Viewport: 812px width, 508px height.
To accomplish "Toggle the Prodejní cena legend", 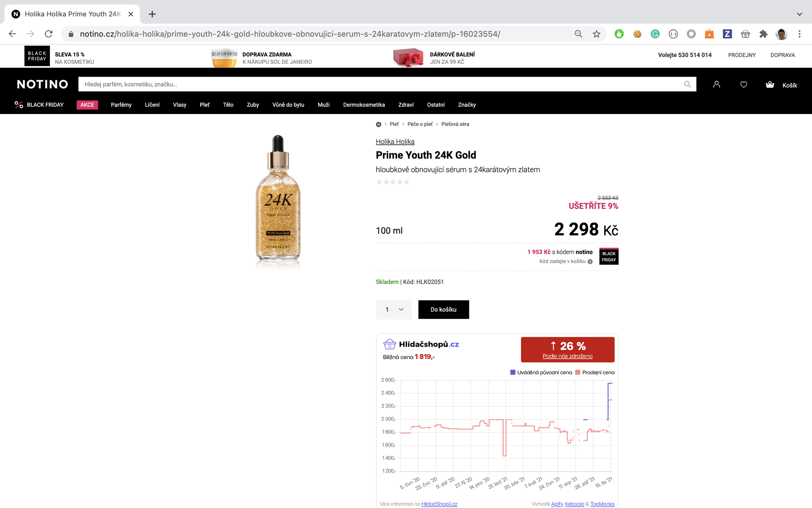I will [x=578, y=372].
